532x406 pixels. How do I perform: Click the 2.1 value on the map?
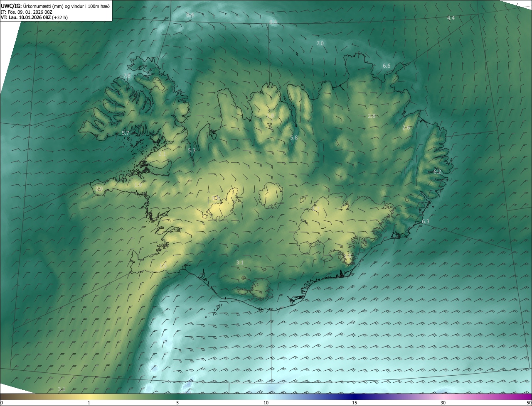[x=161, y=154]
